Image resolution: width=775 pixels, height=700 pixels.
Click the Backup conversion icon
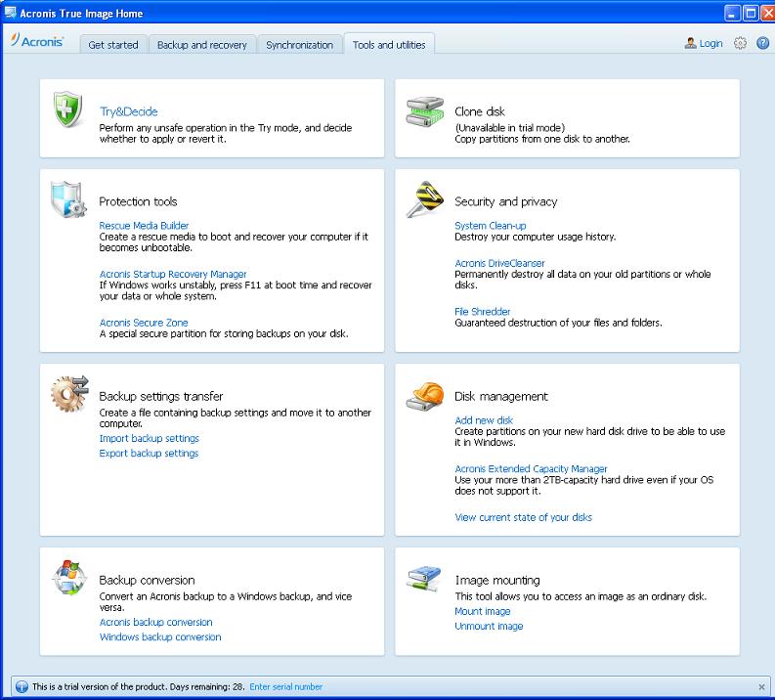[x=68, y=578]
